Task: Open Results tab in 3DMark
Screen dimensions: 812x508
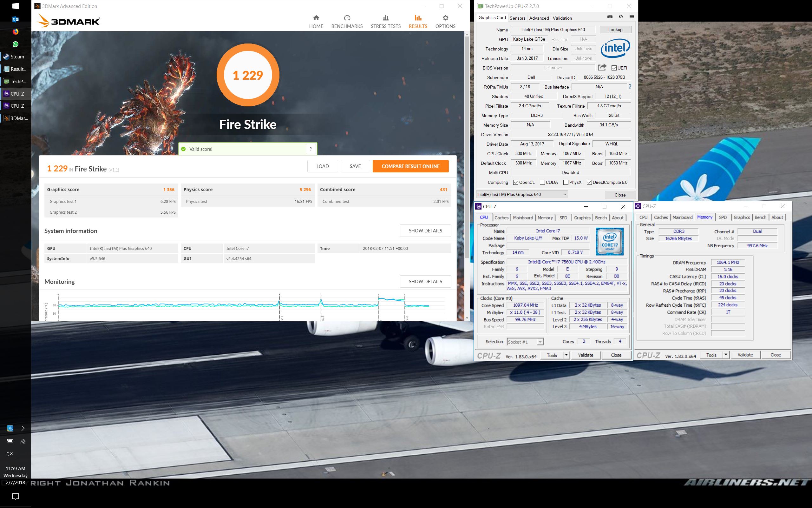Action: (418, 22)
